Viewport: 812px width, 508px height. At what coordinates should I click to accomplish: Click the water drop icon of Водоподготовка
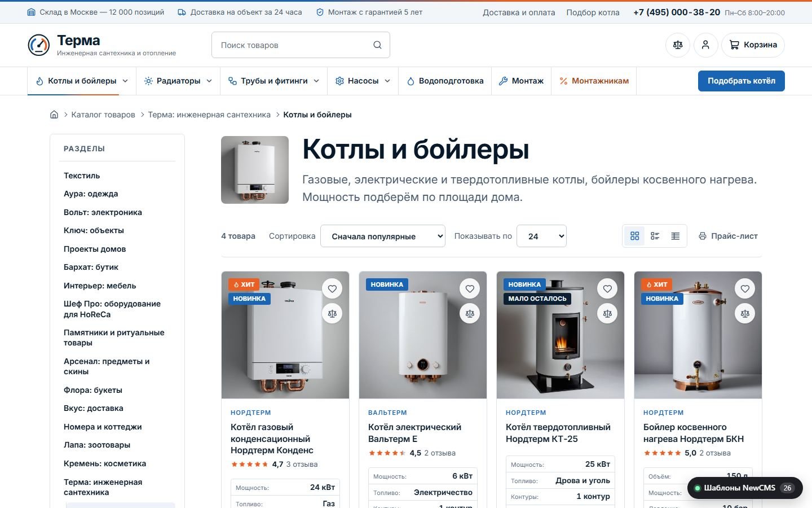pos(411,81)
